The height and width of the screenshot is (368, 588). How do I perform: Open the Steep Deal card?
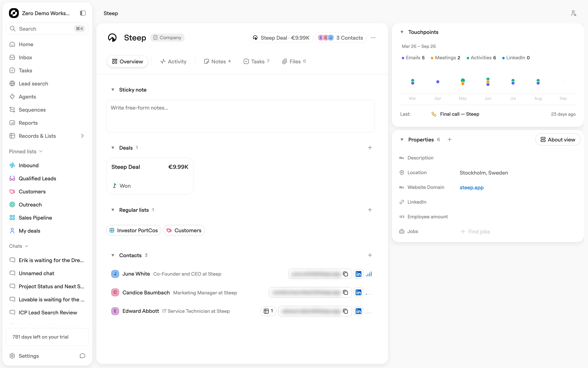pyautogui.click(x=150, y=176)
